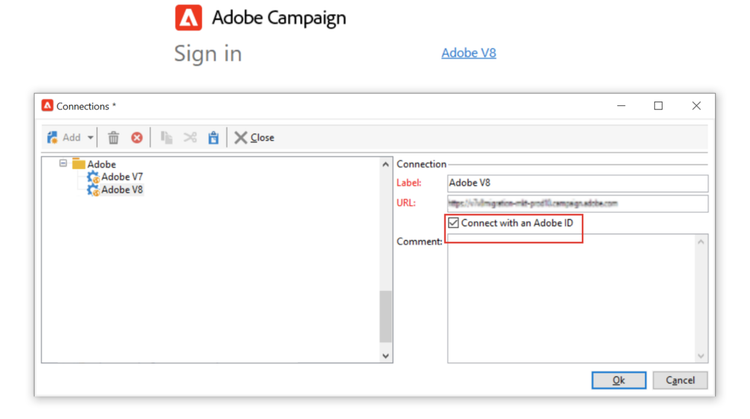The width and height of the screenshot is (750, 419).
Task: Click the trash delete icon
Action: click(x=113, y=138)
